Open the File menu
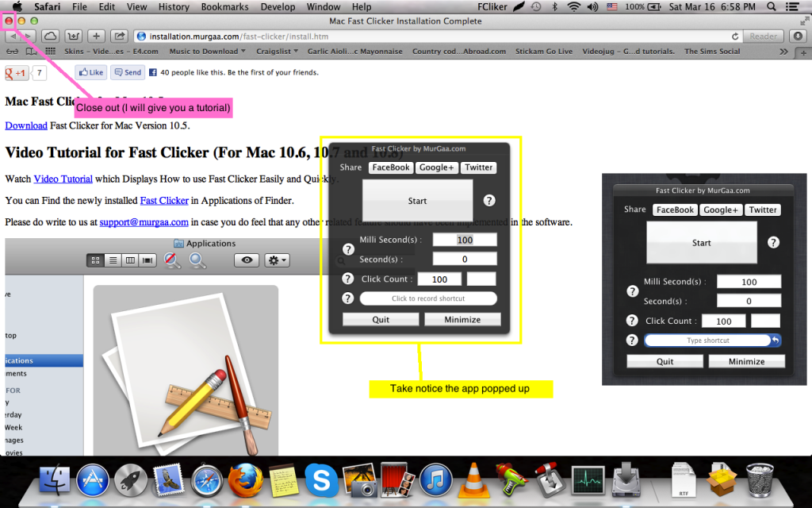This screenshot has width=812, height=508. [80, 6]
